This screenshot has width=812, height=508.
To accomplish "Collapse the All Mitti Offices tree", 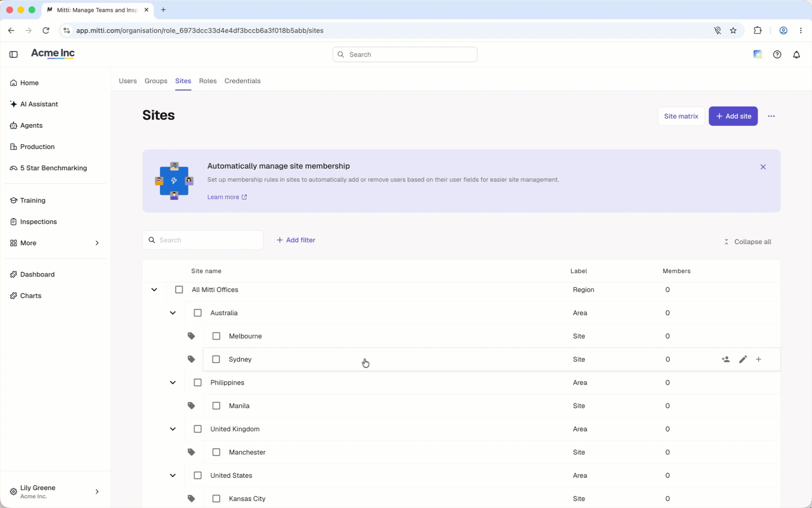I will 154,290.
